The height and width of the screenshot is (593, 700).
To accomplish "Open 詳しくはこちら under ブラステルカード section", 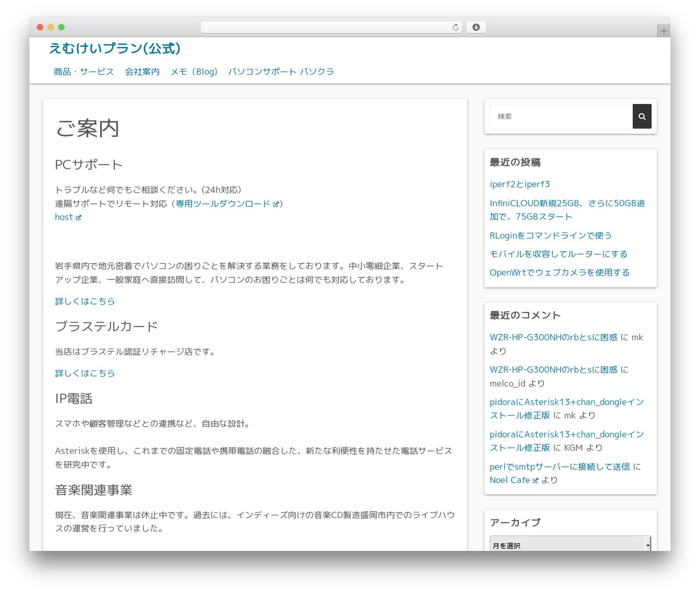I will pos(85,373).
